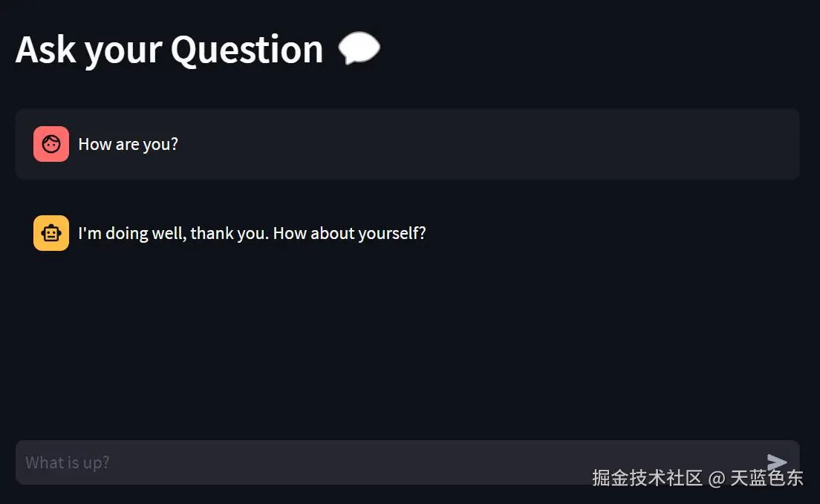The width and height of the screenshot is (820, 504).
Task: Click the red user face avatar
Action: click(x=51, y=144)
